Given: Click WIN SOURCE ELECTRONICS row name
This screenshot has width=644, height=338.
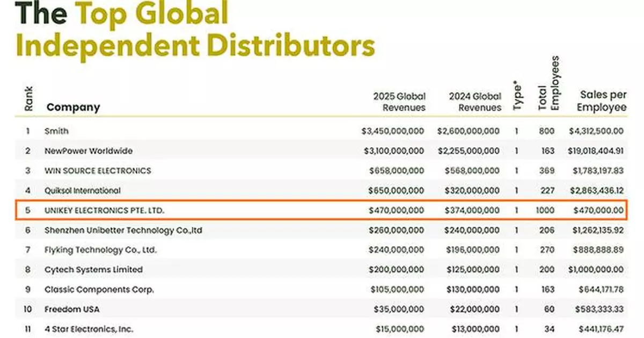Looking at the screenshot, I should coord(98,171).
